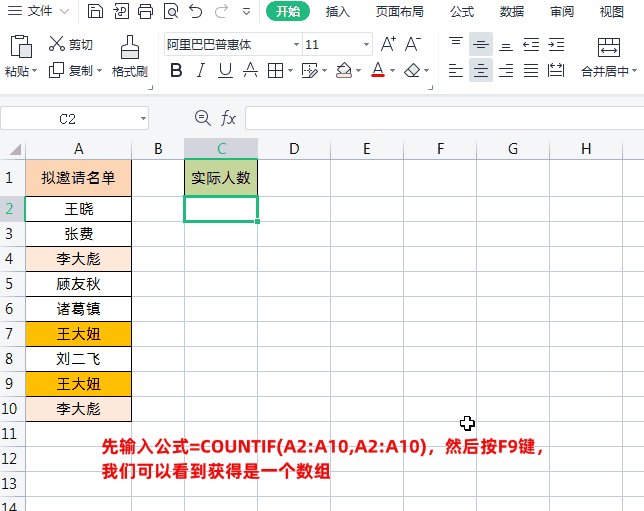Copy selection with the 复制 icon
Screen dimensions: 644x511
(56, 70)
